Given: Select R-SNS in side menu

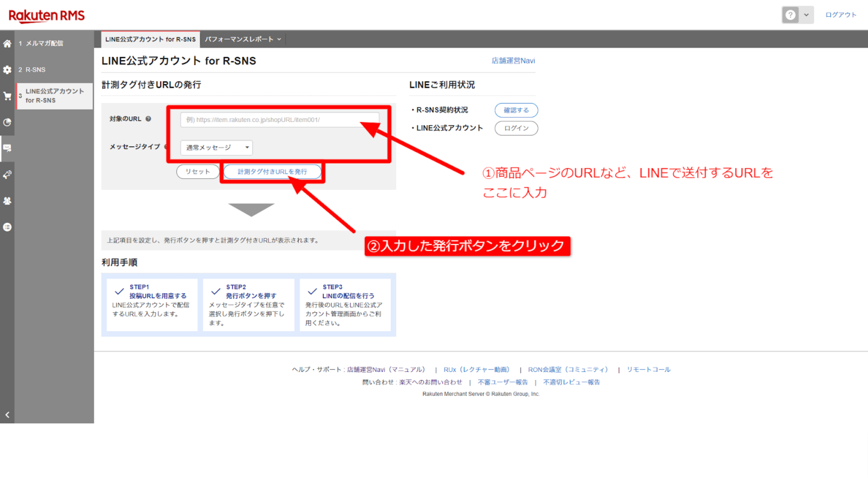Looking at the screenshot, I should point(35,70).
